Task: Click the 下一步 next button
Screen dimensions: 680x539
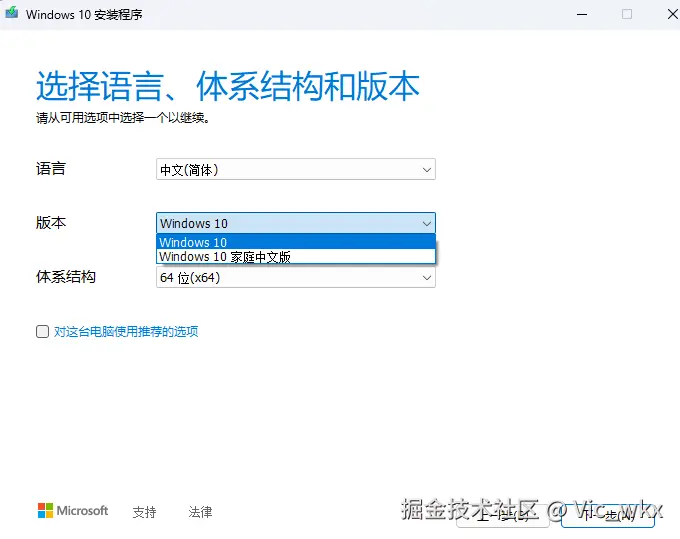Action: (x=608, y=515)
